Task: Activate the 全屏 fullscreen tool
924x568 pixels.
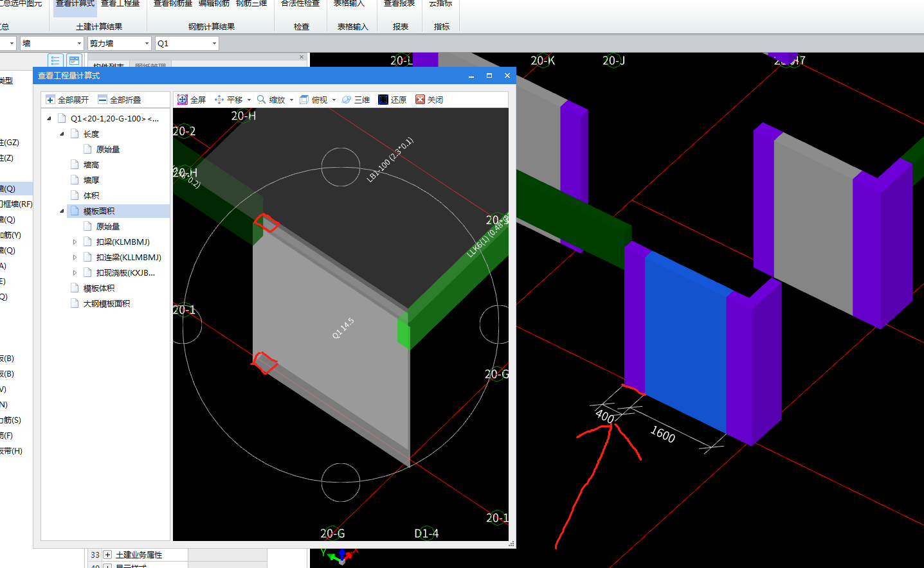Action: [x=192, y=100]
